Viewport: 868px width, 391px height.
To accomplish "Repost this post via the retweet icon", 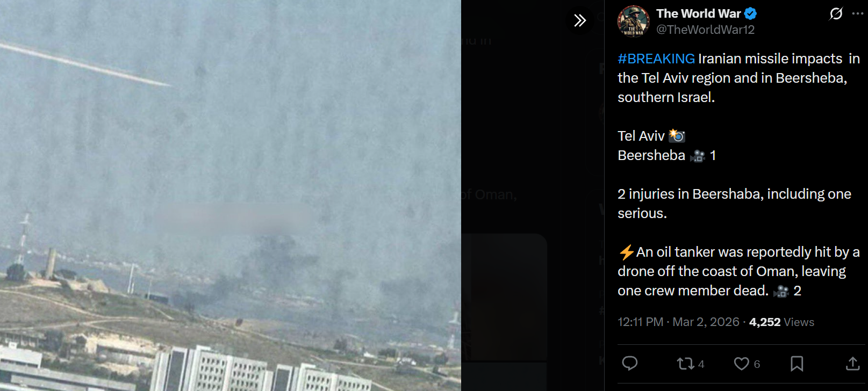I will 685,364.
